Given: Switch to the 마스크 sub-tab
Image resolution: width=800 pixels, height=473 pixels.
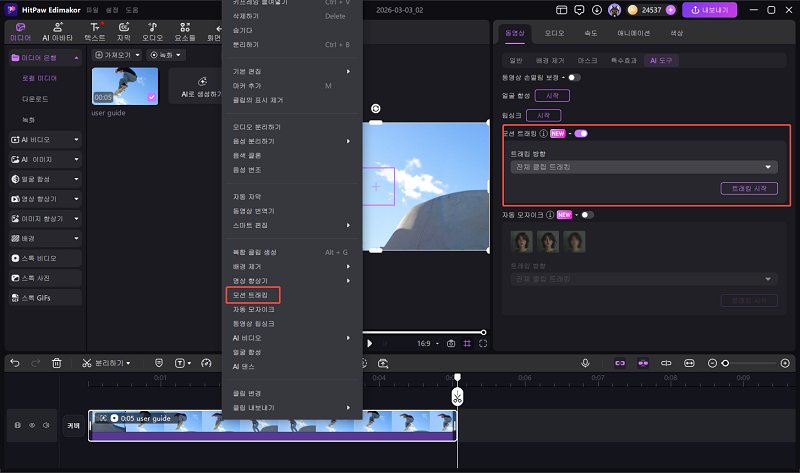Looking at the screenshot, I should click(x=587, y=60).
